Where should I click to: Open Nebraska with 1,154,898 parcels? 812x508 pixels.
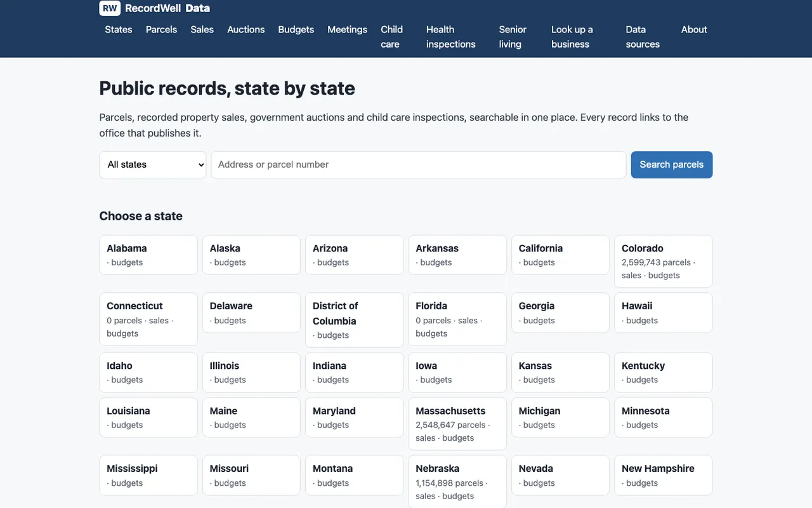click(x=457, y=481)
